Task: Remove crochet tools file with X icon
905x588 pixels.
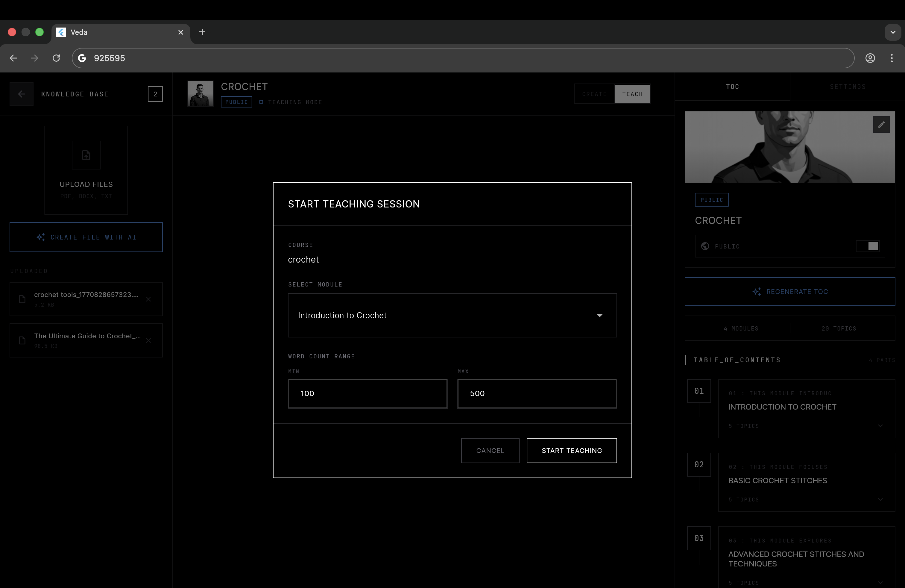Action: click(149, 299)
